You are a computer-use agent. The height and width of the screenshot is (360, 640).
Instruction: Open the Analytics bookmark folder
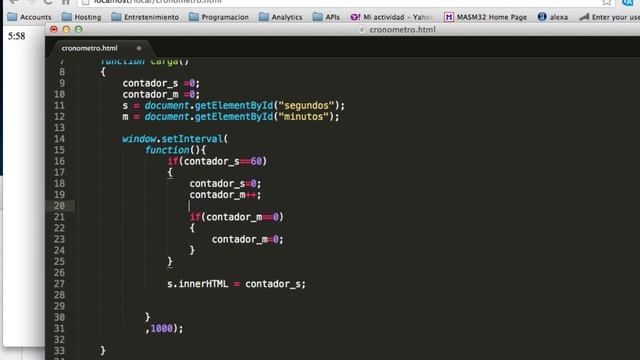281,17
